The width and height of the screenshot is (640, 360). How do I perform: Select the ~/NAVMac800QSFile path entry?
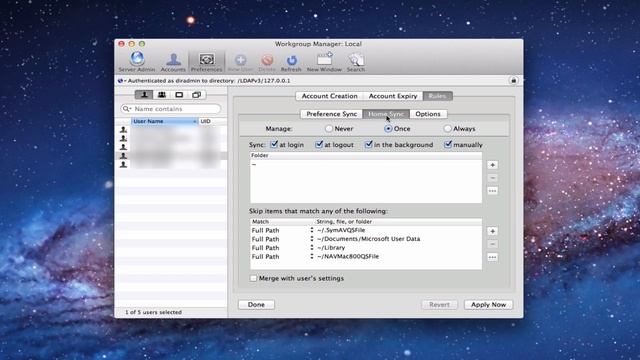point(348,257)
